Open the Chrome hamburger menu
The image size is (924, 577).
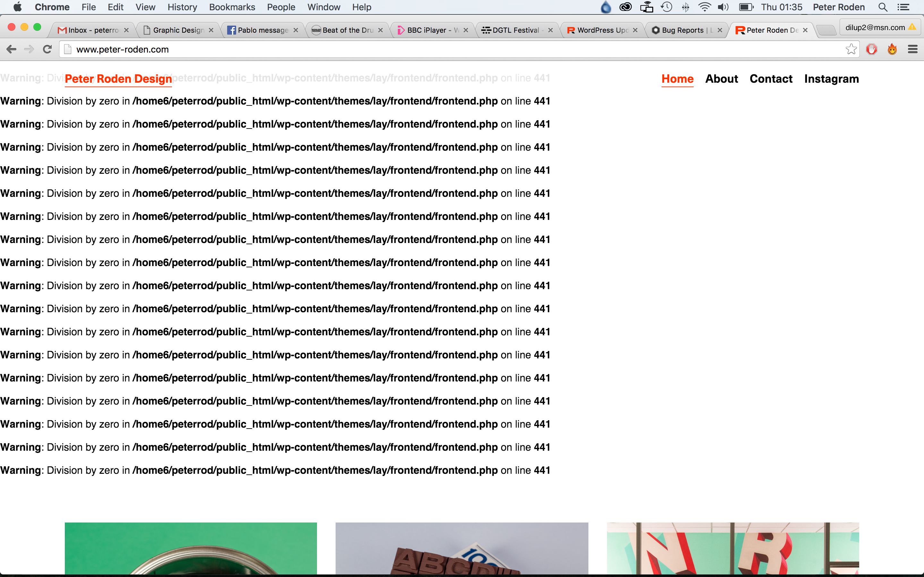(x=913, y=49)
